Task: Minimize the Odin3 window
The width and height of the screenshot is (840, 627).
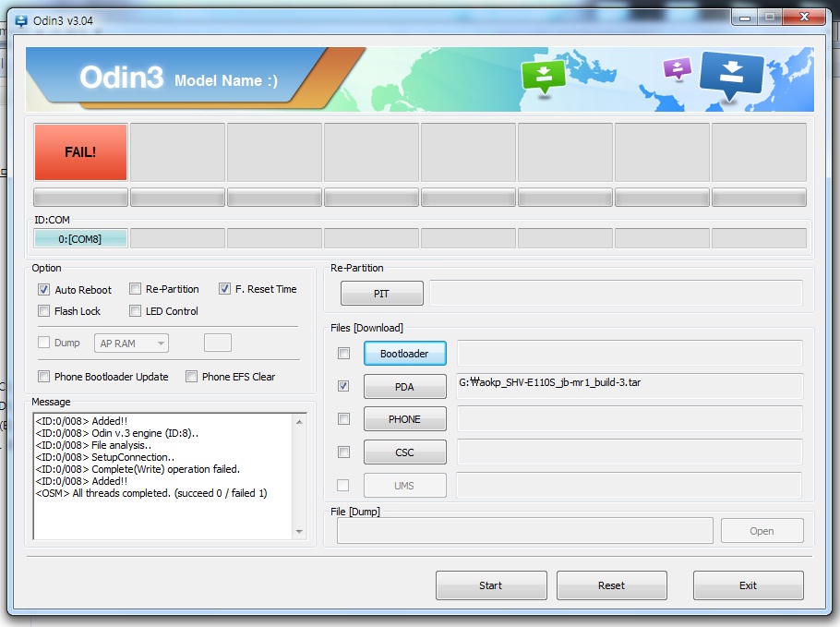Action: click(745, 18)
